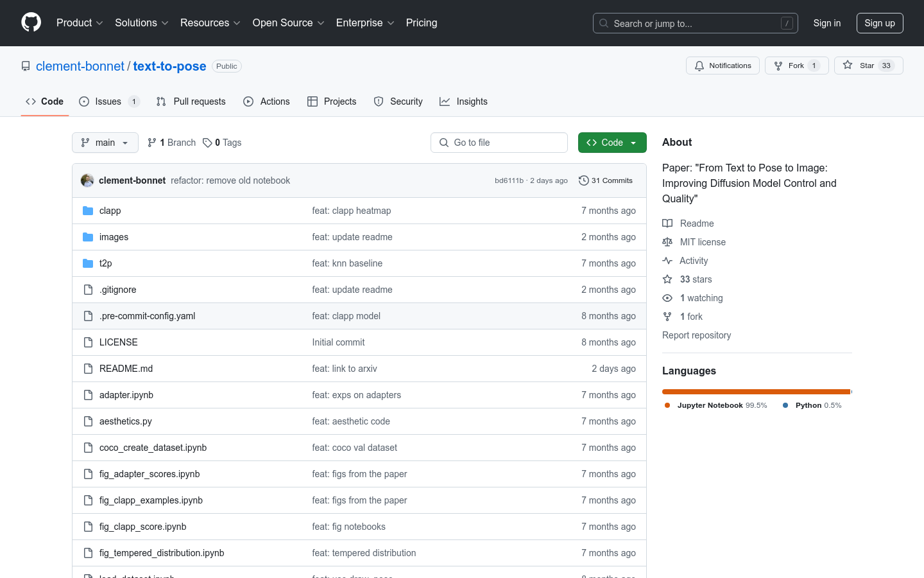Open the Security tab

(398, 101)
